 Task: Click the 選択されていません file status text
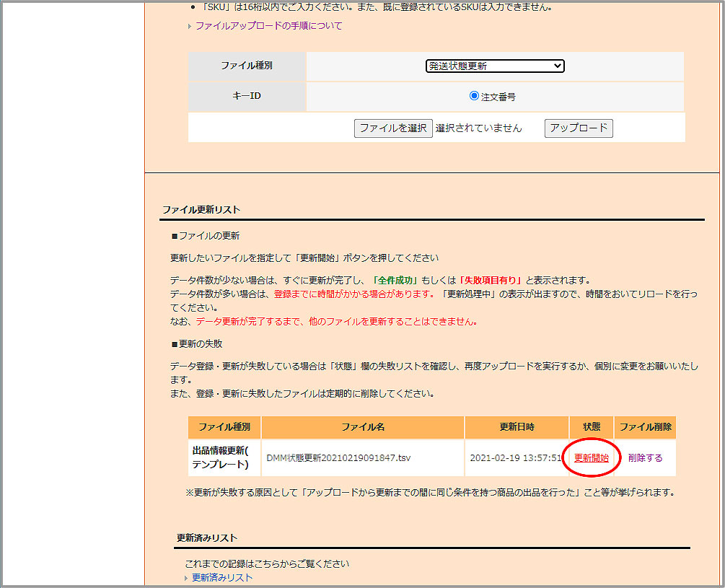[x=478, y=128]
